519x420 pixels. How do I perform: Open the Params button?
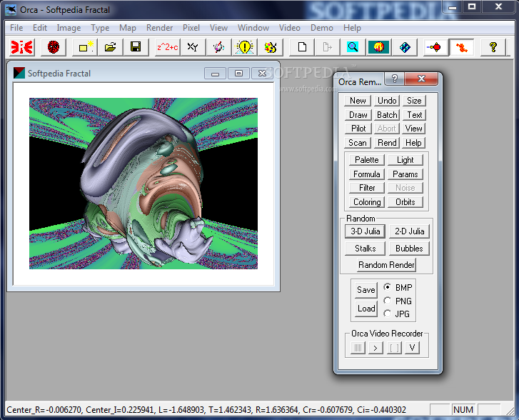tap(405, 174)
